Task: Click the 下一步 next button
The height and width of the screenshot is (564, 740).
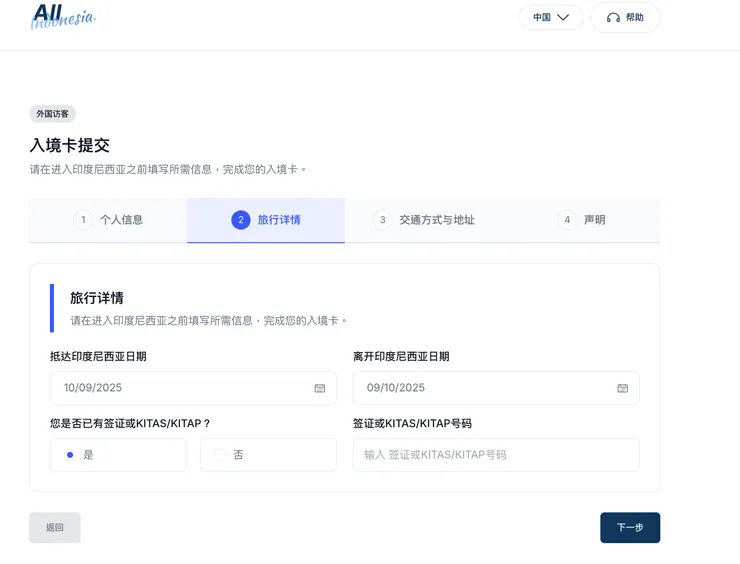Action: tap(630, 528)
